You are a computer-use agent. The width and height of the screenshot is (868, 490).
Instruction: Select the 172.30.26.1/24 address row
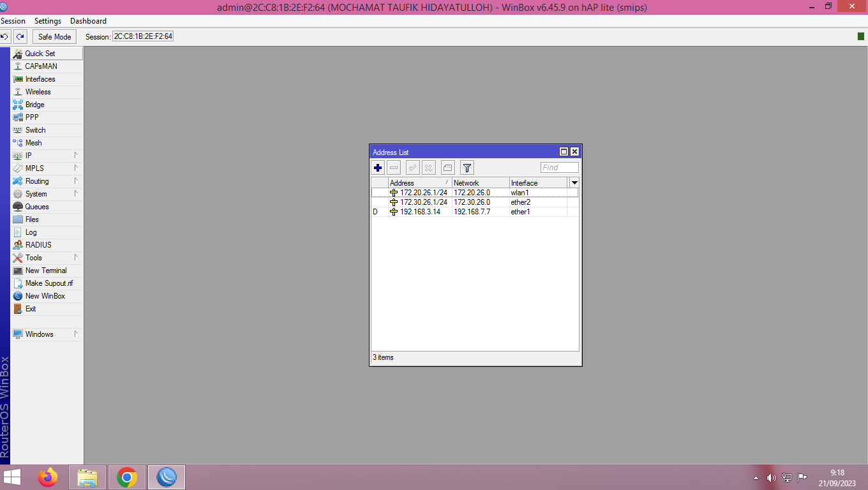coord(475,202)
